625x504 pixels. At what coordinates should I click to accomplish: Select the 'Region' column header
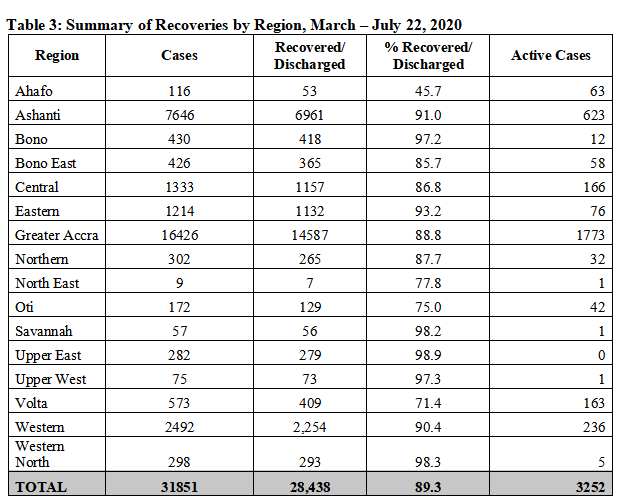pos(57,56)
